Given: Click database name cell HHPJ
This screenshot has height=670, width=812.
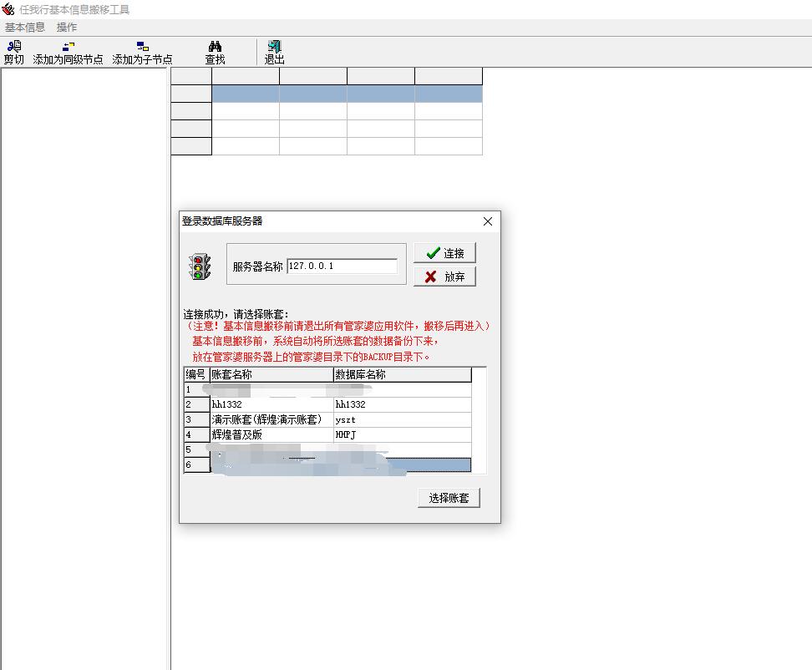Looking at the screenshot, I should (403, 434).
